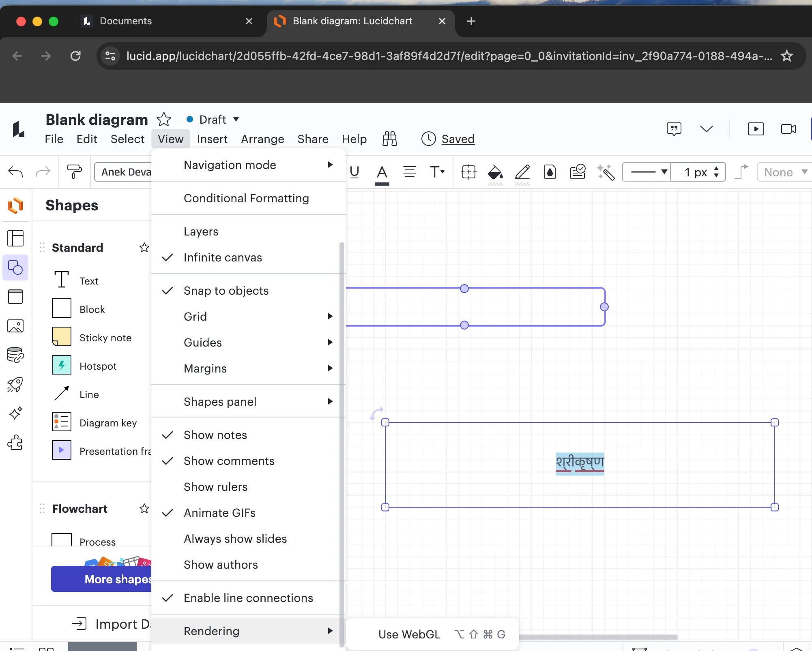Start presentation mode play icon
The width and height of the screenshot is (812, 651).
[x=756, y=129]
